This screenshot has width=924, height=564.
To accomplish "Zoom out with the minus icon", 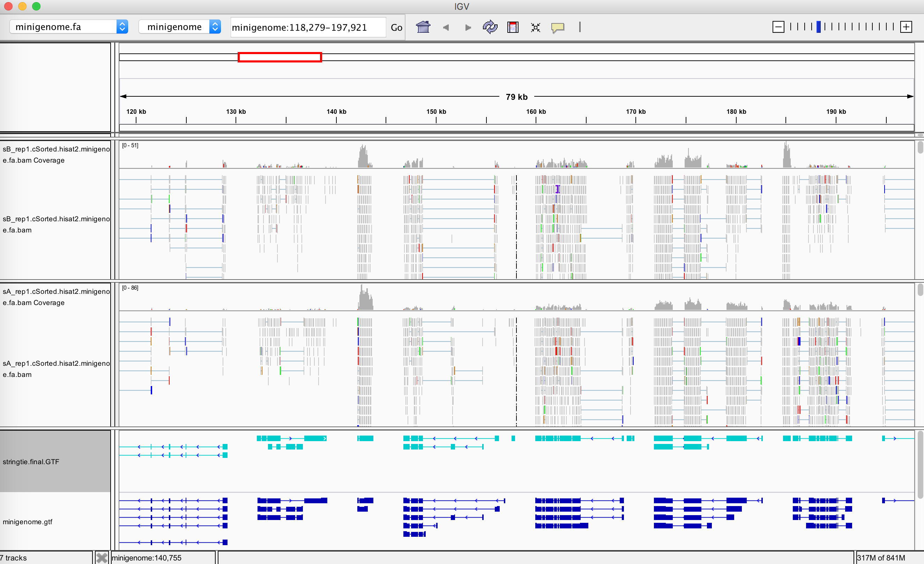I will coord(778,27).
